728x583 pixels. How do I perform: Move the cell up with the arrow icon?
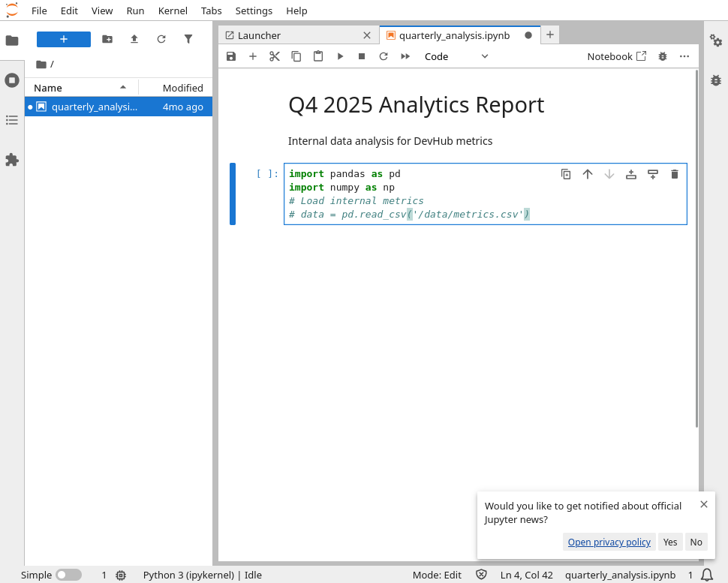tap(588, 174)
